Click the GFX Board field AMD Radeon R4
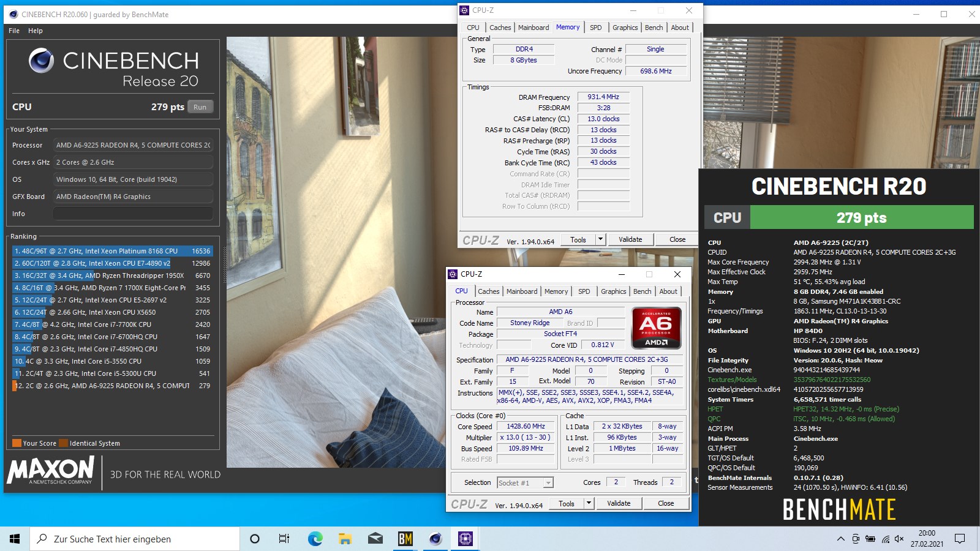The image size is (980, 551). pyautogui.click(x=133, y=197)
